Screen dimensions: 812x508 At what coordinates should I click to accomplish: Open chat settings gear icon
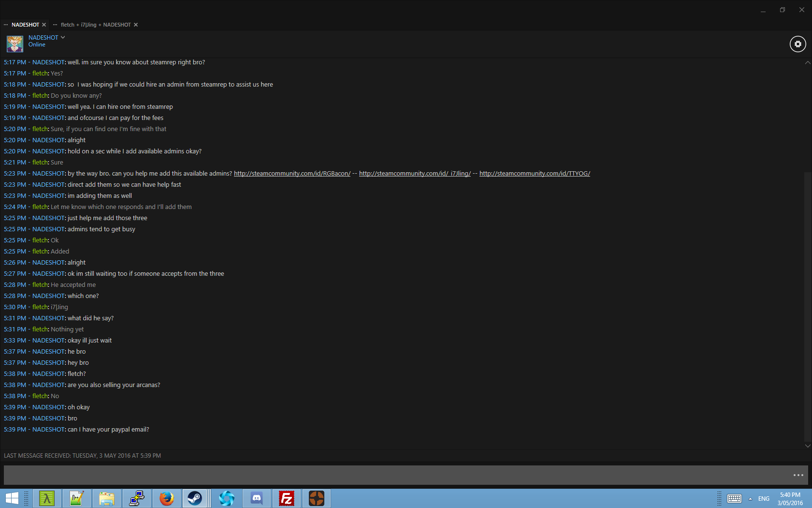pyautogui.click(x=797, y=44)
